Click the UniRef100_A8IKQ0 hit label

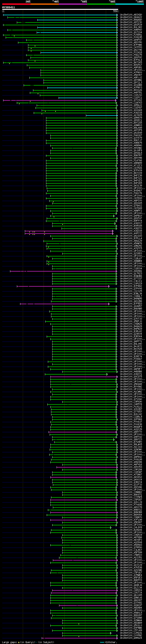(131, 15)
